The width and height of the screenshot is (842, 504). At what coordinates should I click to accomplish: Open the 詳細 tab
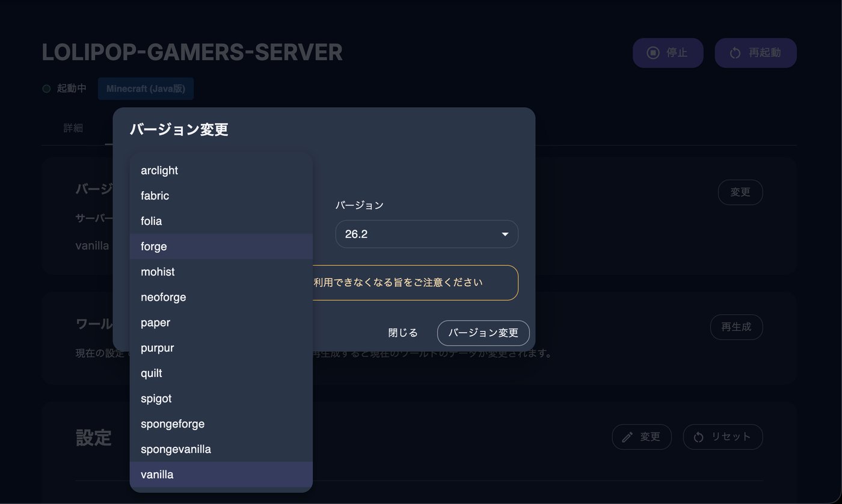click(x=73, y=128)
